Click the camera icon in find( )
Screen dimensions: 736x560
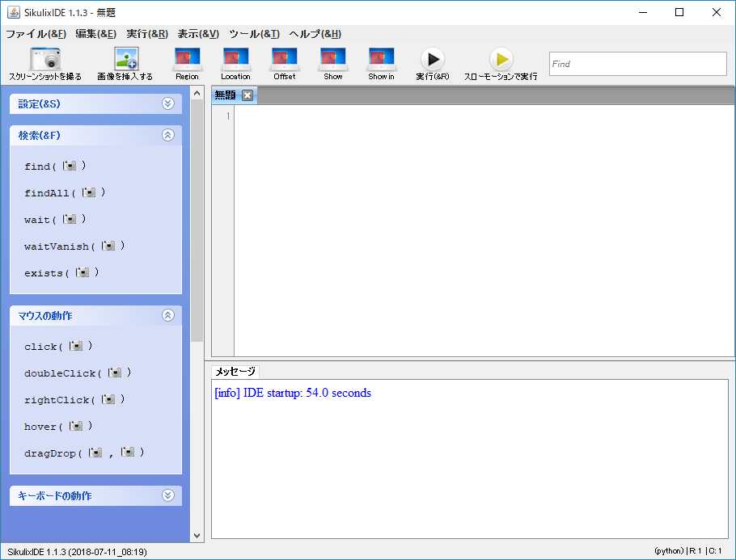[70, 166]
